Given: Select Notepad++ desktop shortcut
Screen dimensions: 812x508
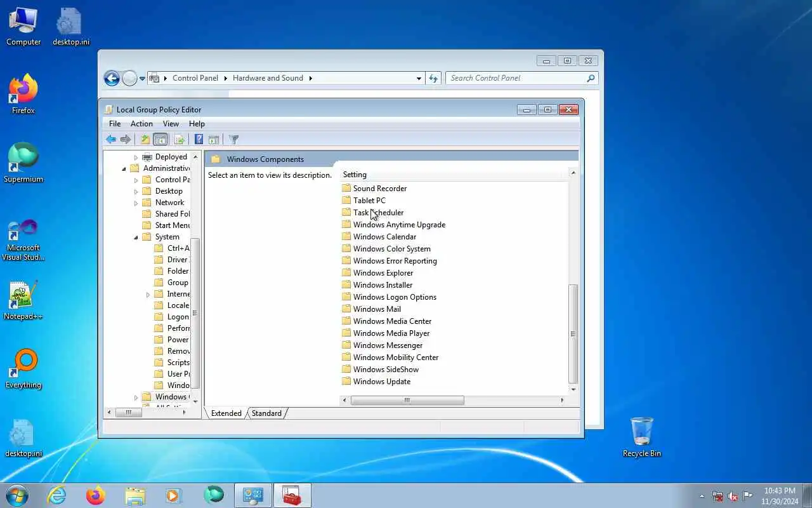Looking at the screenshot, I should 23,301.
